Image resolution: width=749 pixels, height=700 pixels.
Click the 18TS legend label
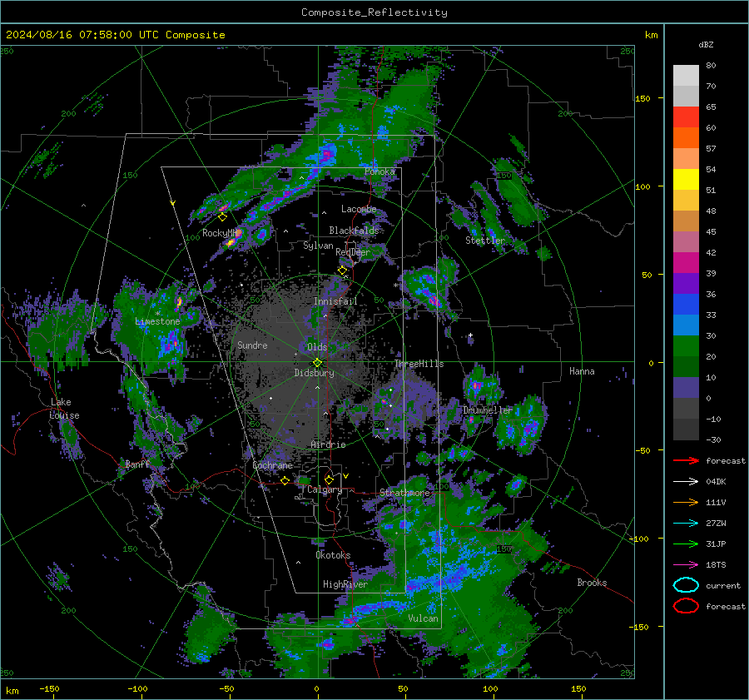tap(716, 565)
